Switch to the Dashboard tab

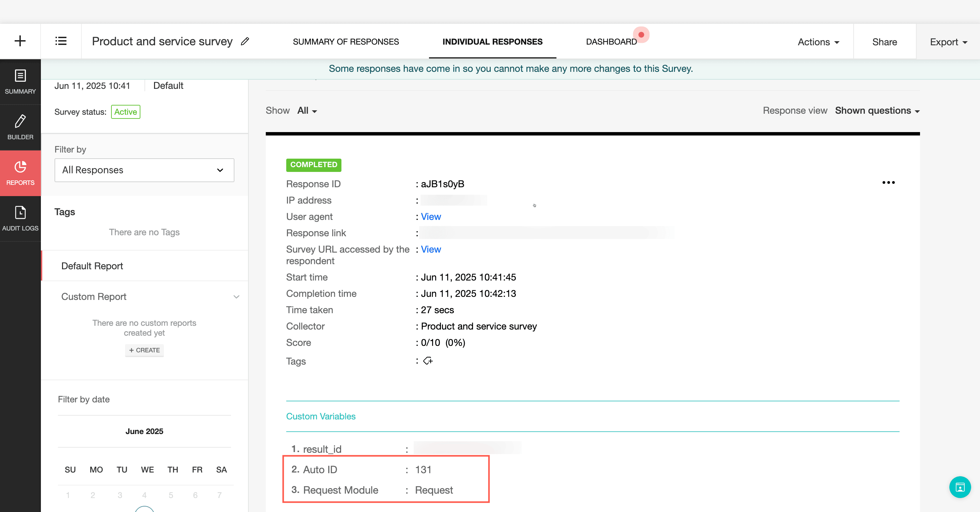[611, 42]
